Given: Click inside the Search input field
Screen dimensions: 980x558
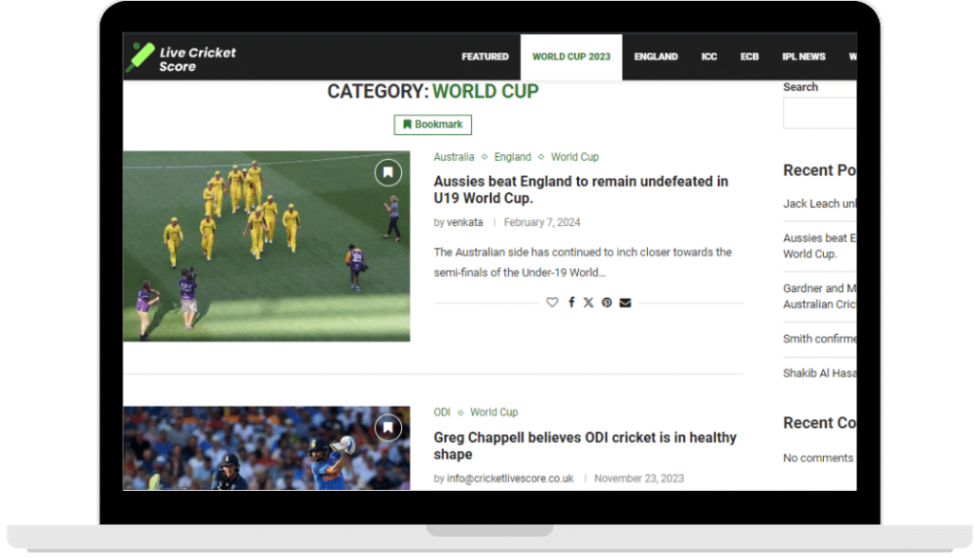Looking at the screenshot, I should pos(823,112).
